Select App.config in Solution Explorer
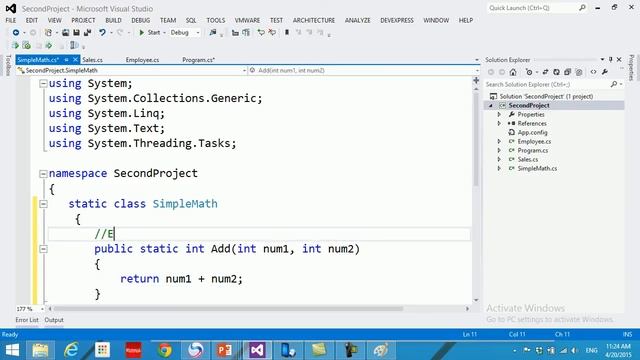The width and height of the screenshot is (640, 360). 532,132
